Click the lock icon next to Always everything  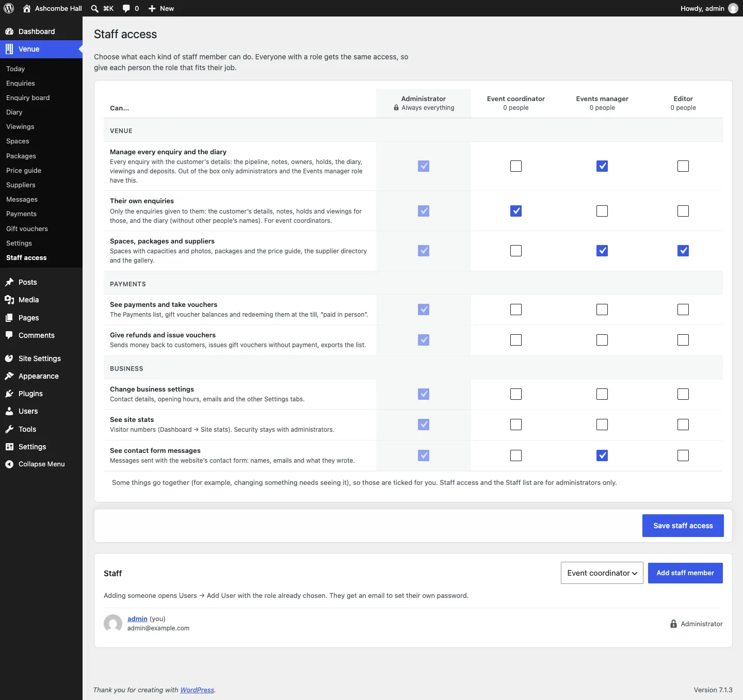coord(396,108)
